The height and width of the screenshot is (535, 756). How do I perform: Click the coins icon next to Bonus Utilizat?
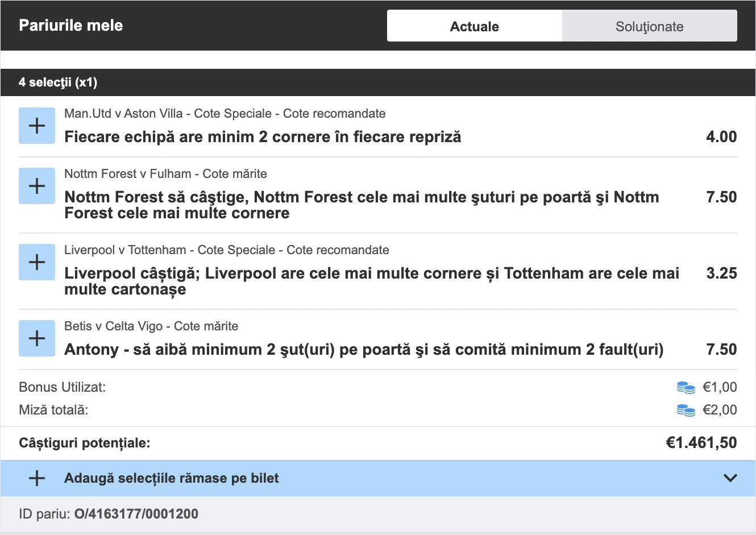coord(686,387)
